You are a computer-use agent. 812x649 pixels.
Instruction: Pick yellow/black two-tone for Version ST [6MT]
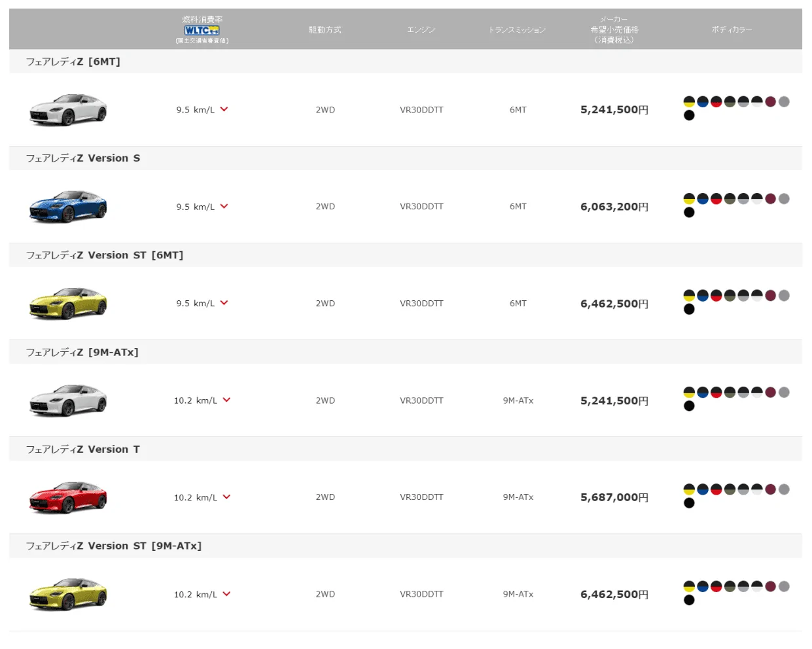point(689,295)
